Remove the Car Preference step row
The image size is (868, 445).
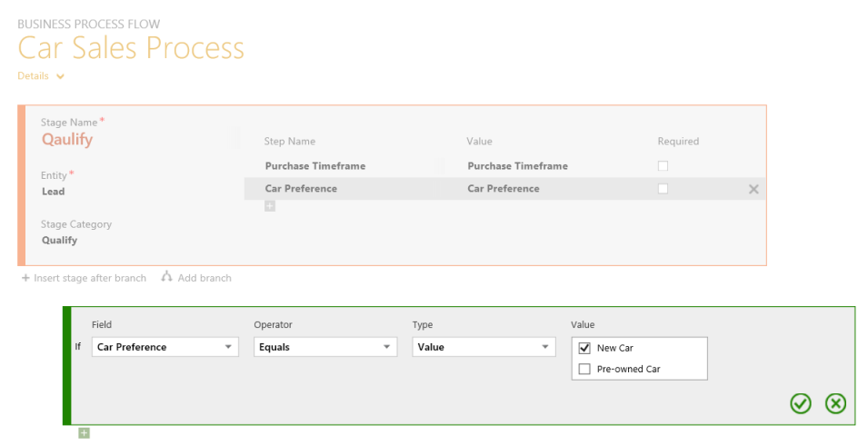753,189
